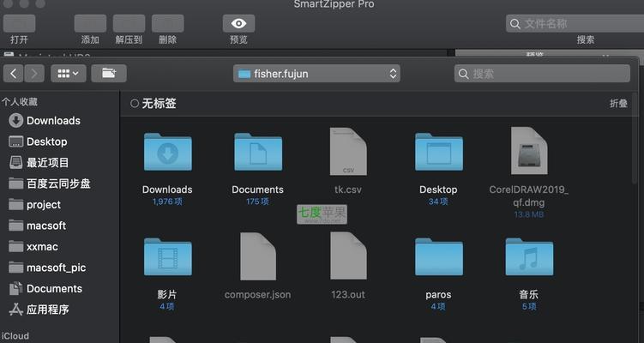Viewport: 644px width, 343px height.
Task: Click the 175 项 count under Documents
Action: coord(257,202)
